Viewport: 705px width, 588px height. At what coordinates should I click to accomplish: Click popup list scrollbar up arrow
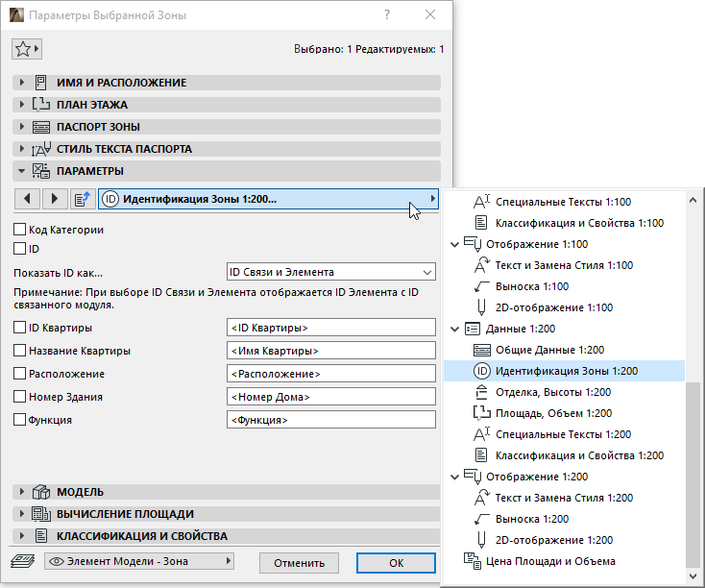693,200
